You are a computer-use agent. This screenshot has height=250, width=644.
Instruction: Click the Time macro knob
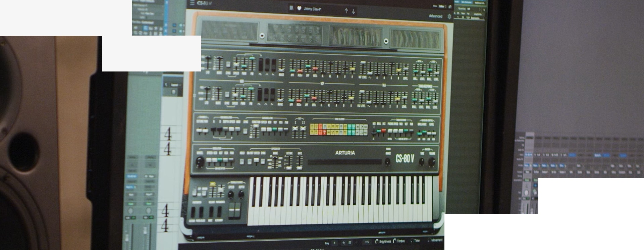[x=412, y=241]
